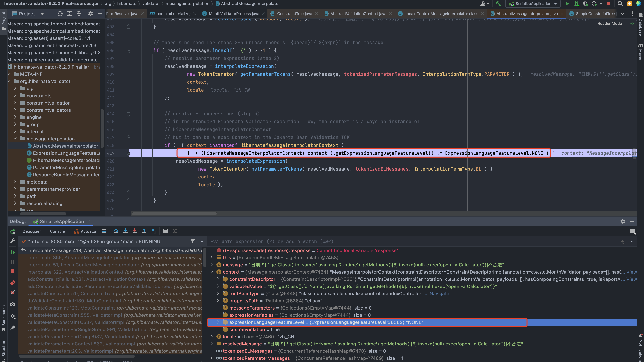644x362 pixels.
Task: Collapse the messageinterpolation folder
Action: click(x=15, y=139)
